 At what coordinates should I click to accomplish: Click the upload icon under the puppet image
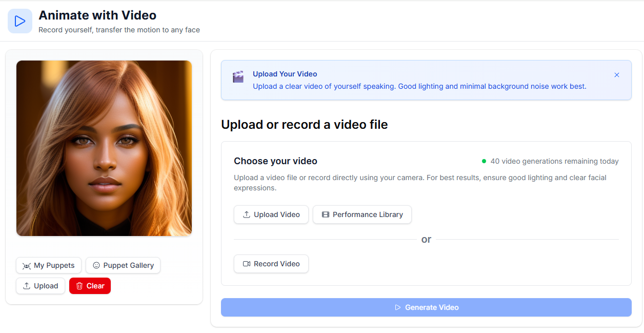point(26,286)
